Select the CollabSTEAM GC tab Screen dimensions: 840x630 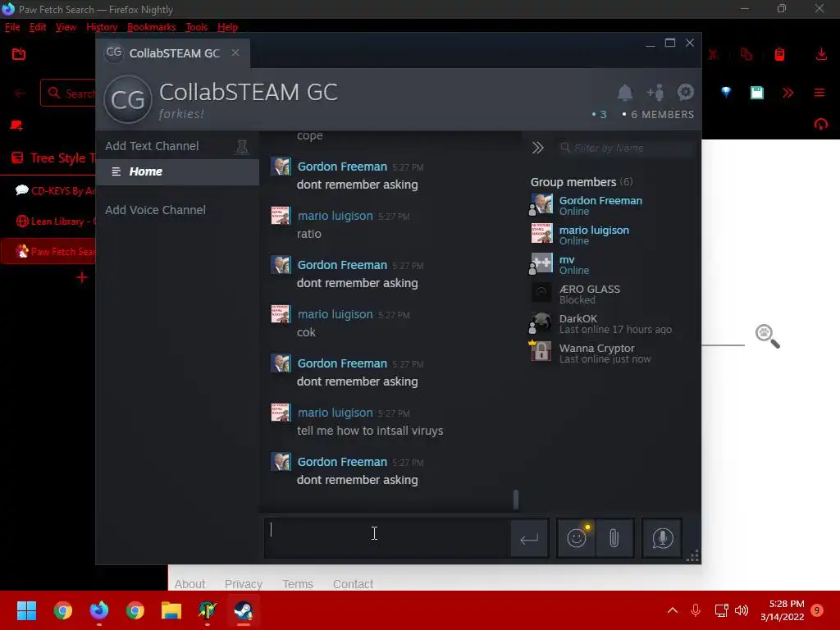click(172, 53)
